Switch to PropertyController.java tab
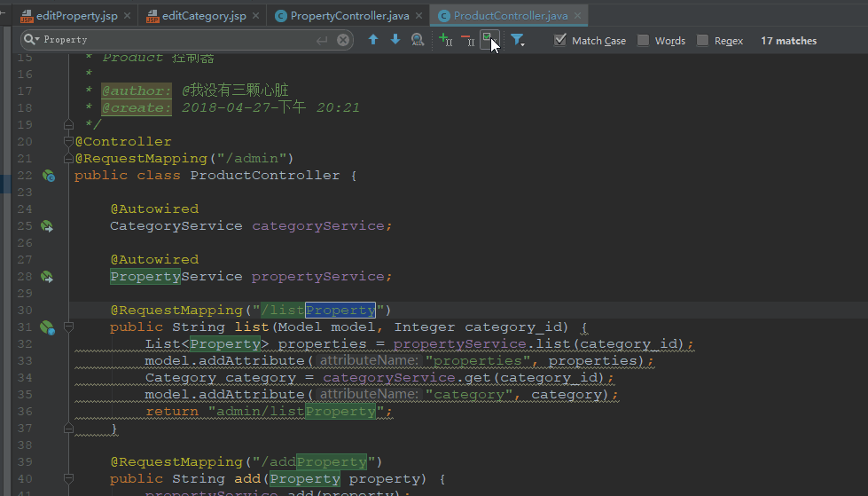 350,15
